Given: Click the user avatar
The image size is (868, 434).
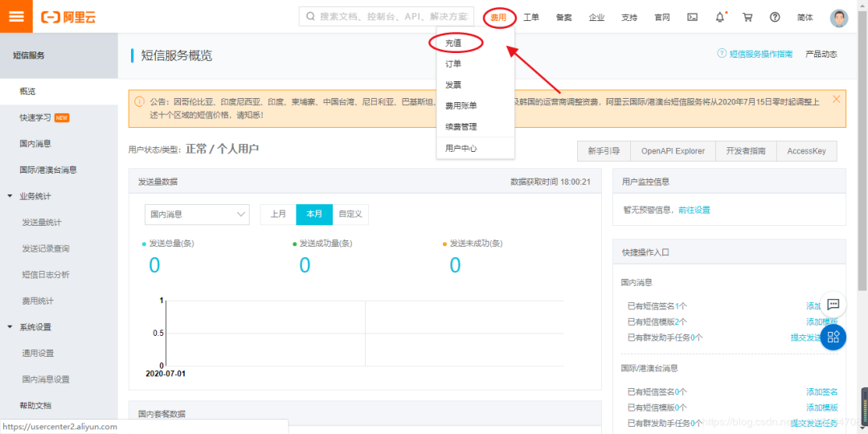Looking at the screenshot, I should tap(838, 18).
